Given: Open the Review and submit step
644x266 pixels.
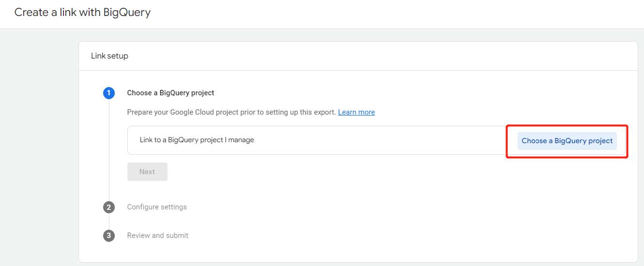Looking at the screenshot, I should coord(158,236).
